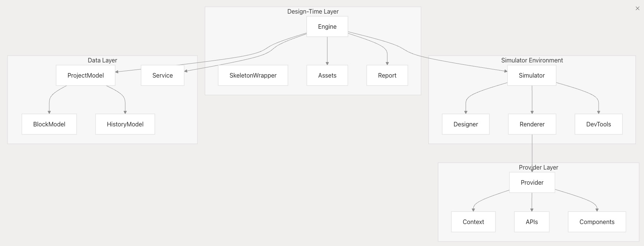Select the Context node
Image resolution: width=644 pixels, height=246 pixels.
tap(473, 222)
